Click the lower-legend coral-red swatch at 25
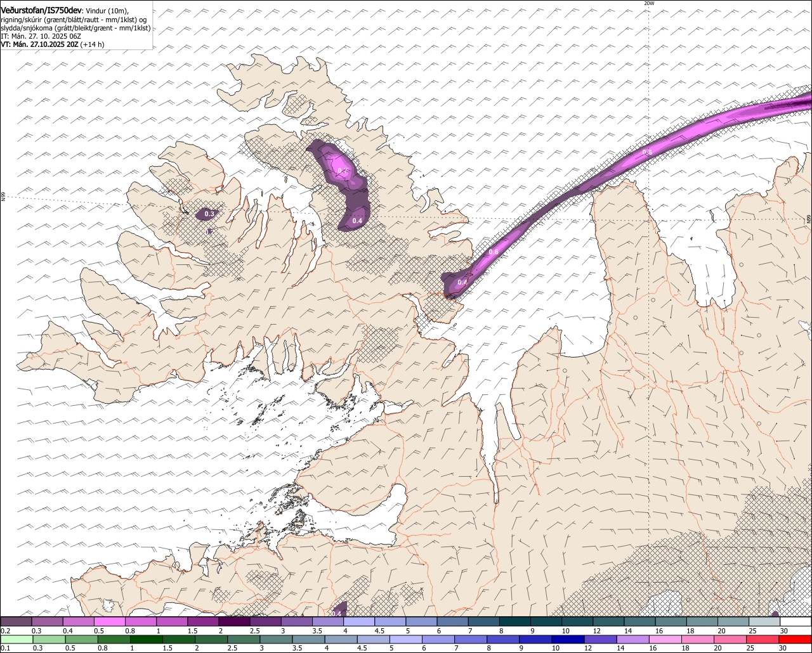Viewport: 812px width, 653px height. (763, 639)
